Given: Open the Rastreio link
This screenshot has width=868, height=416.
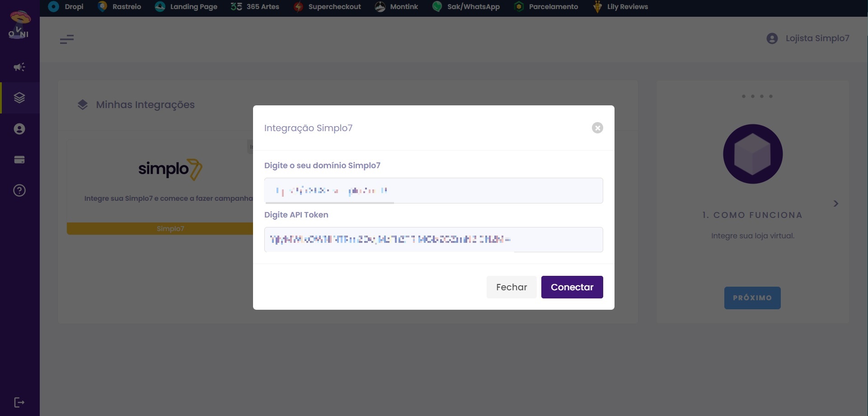Looking at the screenshot, I should coord(127,7).
